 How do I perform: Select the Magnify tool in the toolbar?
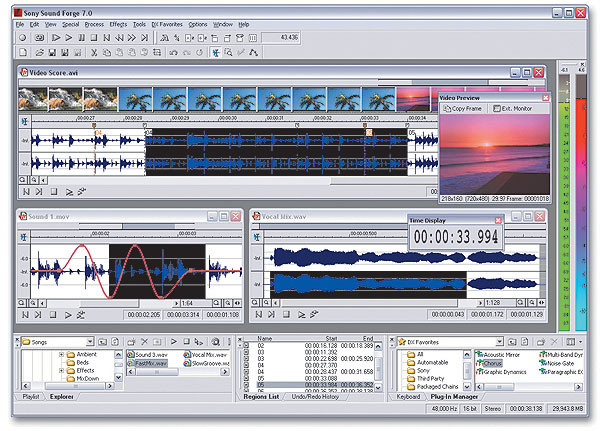[x=228, y=51]
